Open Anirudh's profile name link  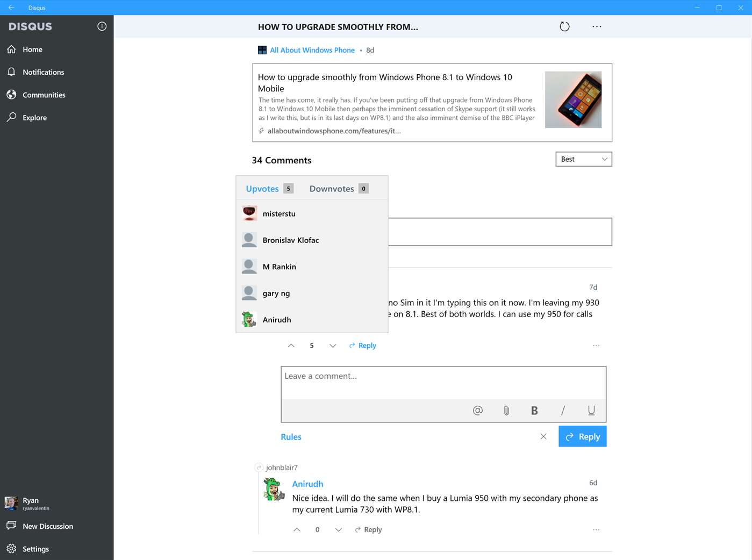307,484
